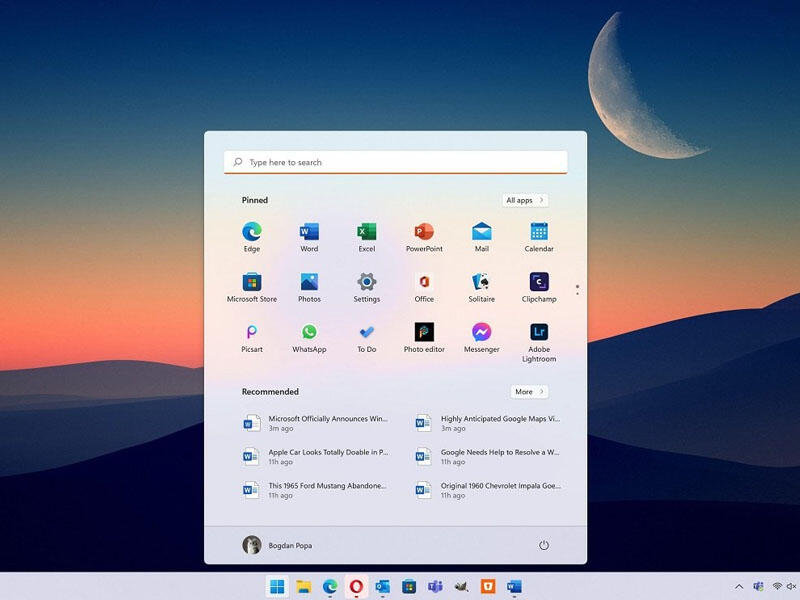Open the Edge pinned app
Viewport: 800px width, 600px height.
point(252,237)
